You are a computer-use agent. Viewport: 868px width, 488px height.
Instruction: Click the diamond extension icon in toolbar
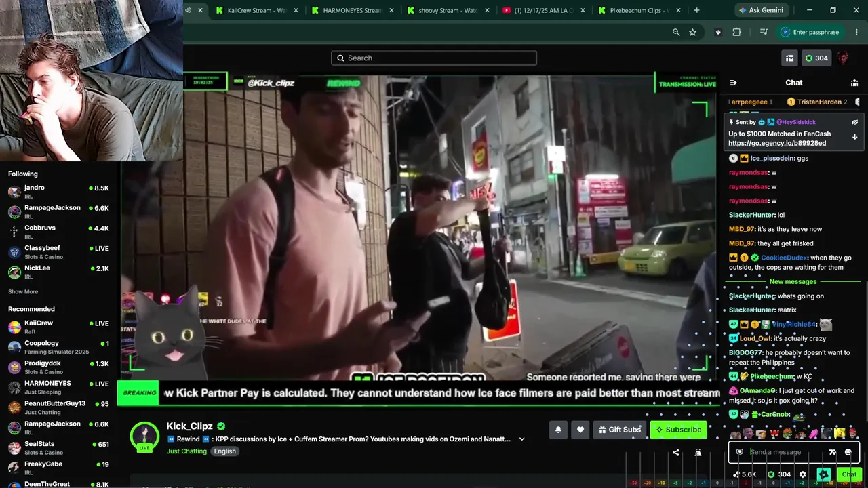pyautogui.click(x=718, y=32)
